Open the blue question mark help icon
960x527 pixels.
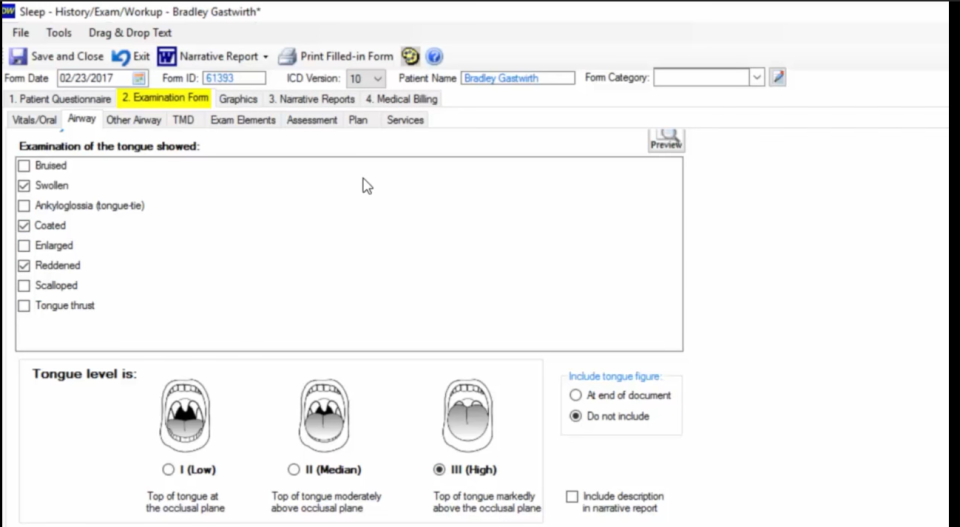coord(434,56)
